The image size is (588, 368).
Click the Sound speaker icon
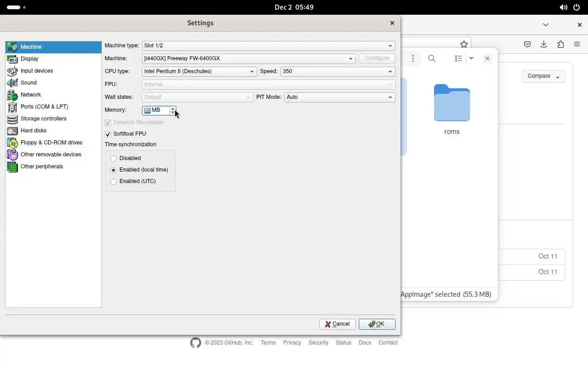point(12,83)
